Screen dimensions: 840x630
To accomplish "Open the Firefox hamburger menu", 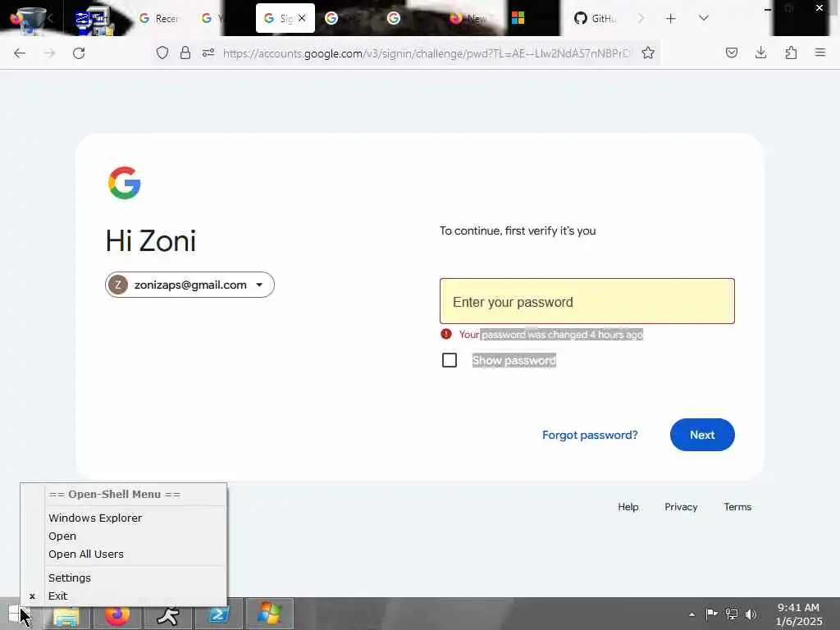I will tap(820, 52).
